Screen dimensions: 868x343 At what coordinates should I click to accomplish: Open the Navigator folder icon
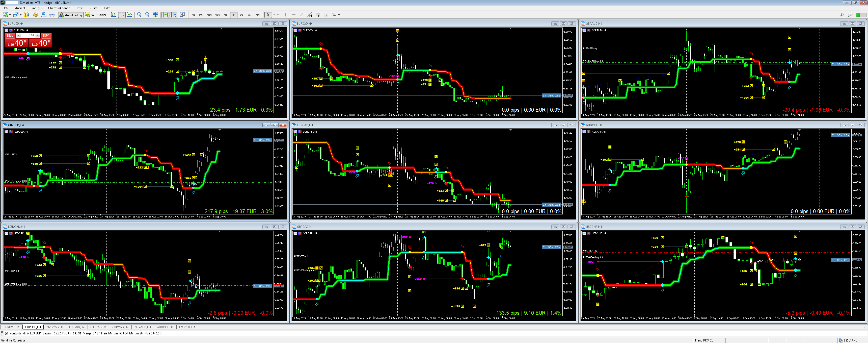pos(35,15)
